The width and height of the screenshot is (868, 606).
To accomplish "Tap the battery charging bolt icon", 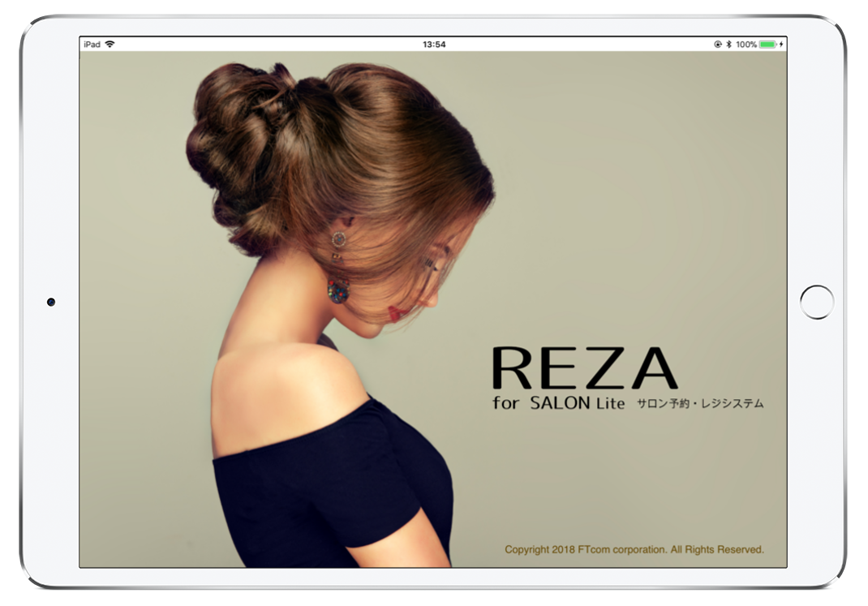I will (781, 45).
